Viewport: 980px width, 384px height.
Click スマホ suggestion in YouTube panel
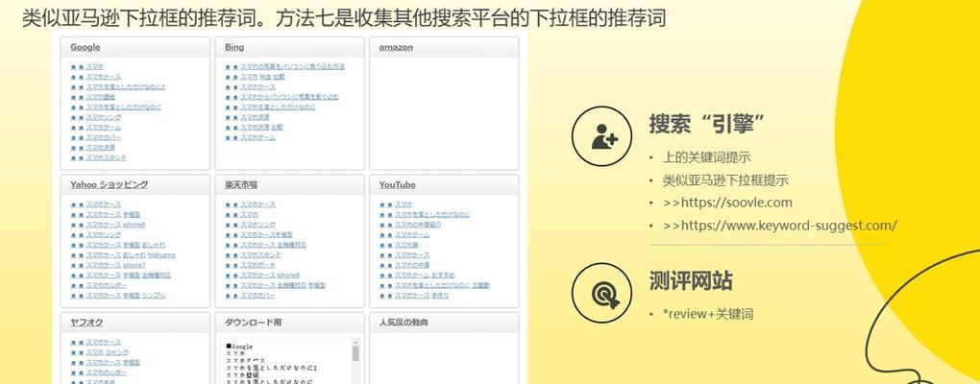pyautogui.click(x=404, y=204)
